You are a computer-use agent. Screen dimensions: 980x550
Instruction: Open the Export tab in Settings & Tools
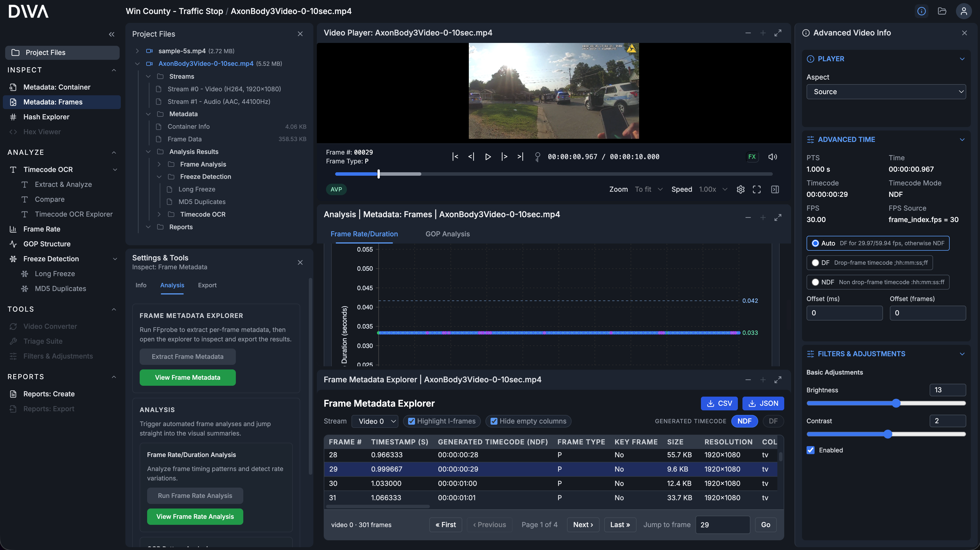click(x=207, y=285)
